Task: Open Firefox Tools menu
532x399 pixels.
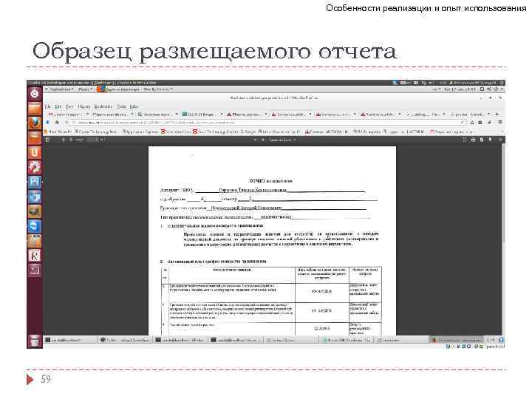Action: [x=121, y=106]
